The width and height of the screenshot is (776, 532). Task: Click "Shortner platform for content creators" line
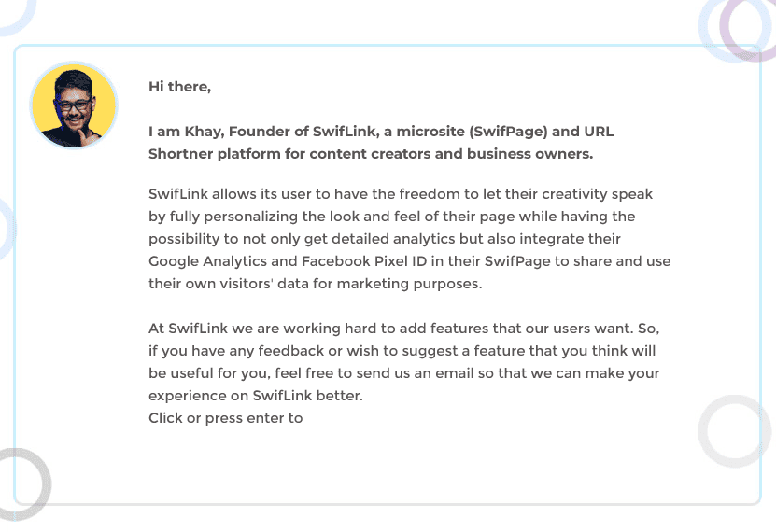[x=308, y=153]
